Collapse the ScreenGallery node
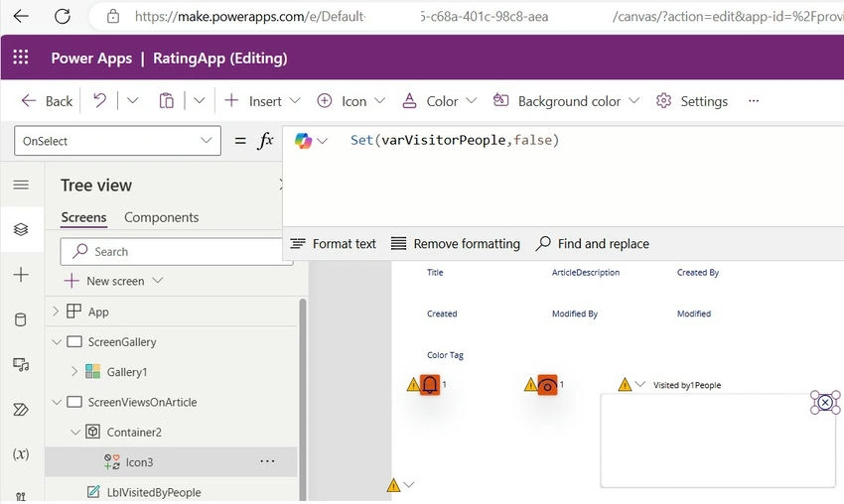Viewport: 844px width, 504px height. click(x=56, y=342)
